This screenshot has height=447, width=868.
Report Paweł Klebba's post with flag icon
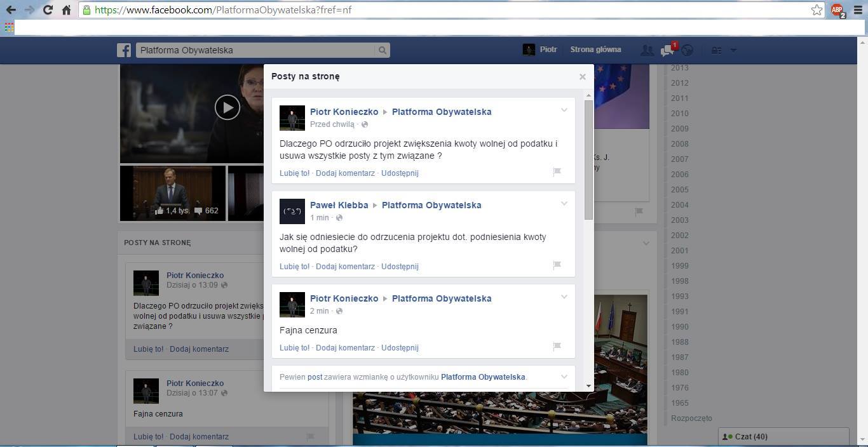pos(557,265)
